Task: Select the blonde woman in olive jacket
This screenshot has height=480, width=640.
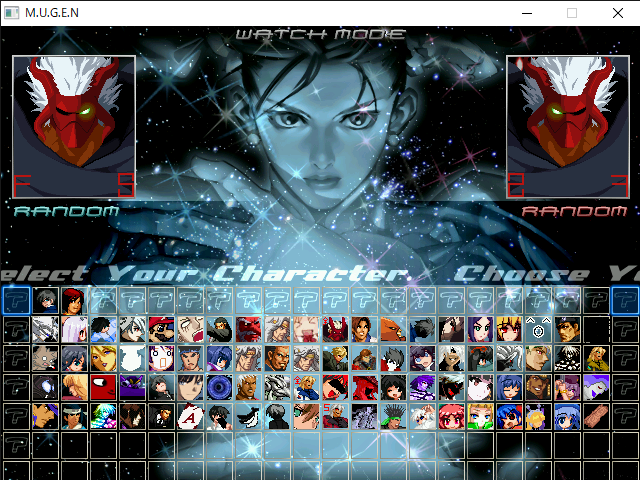Action: [596, 358]
